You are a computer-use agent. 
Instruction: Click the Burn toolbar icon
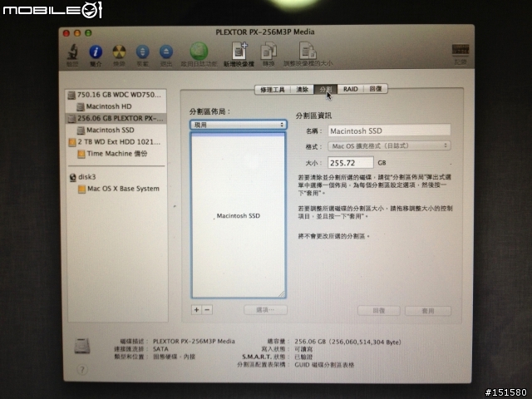[119, 52]
